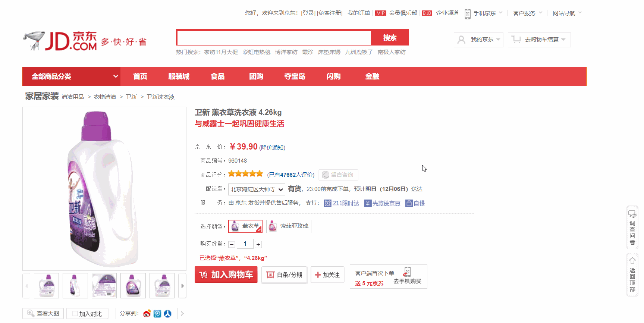Click the mobile phone QR icon
Image resolution: width=644 pixels, height=323 pixels.
pos(468,14)
